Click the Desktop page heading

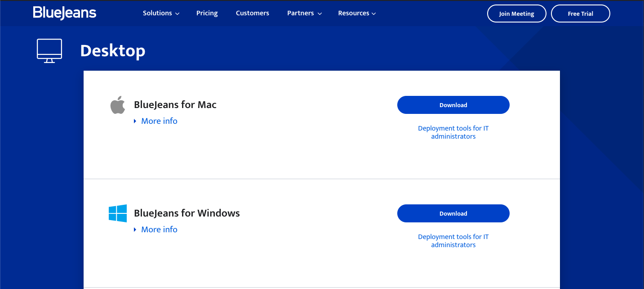(112, 51)
